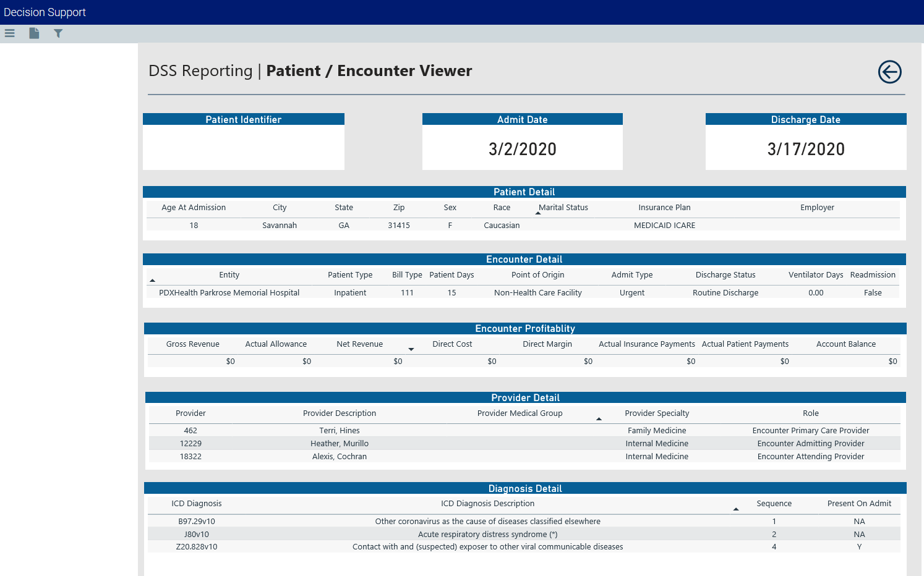Select bill type value 111
The image size is (924, 576).
(407, 293)
